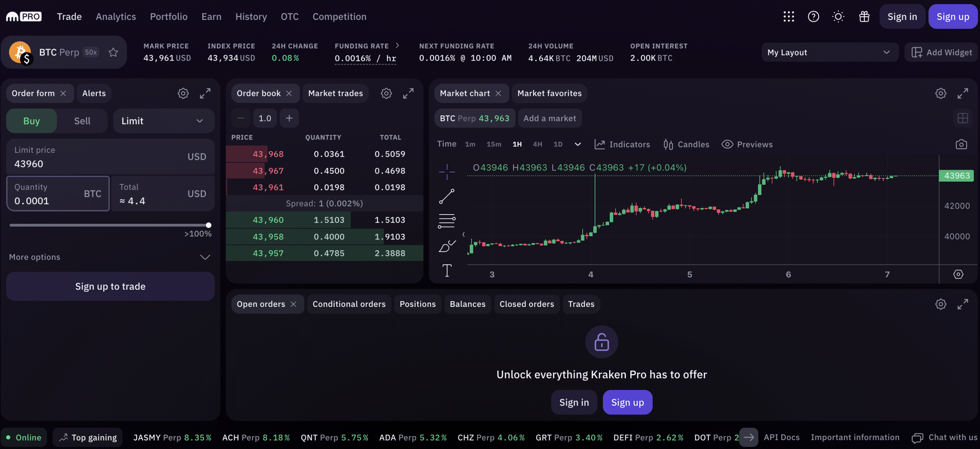
Task: Expand the Order form panel fullscreen
Action: tap(205, 93)
